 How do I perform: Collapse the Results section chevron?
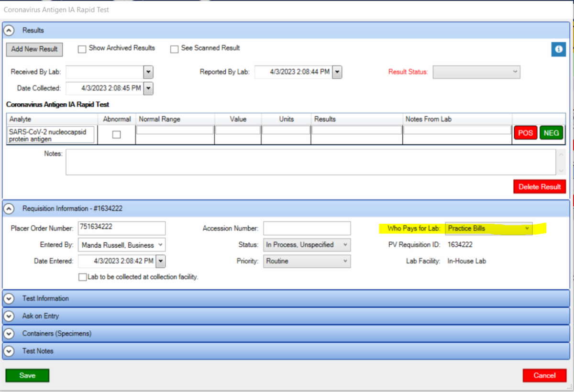tap(9, 30)
